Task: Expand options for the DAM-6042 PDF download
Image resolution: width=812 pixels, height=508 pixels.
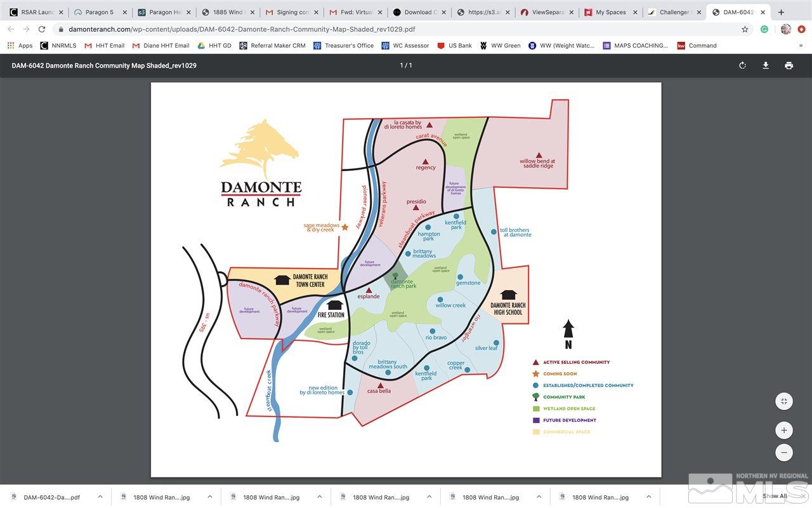Action: [x=100, y=497]
